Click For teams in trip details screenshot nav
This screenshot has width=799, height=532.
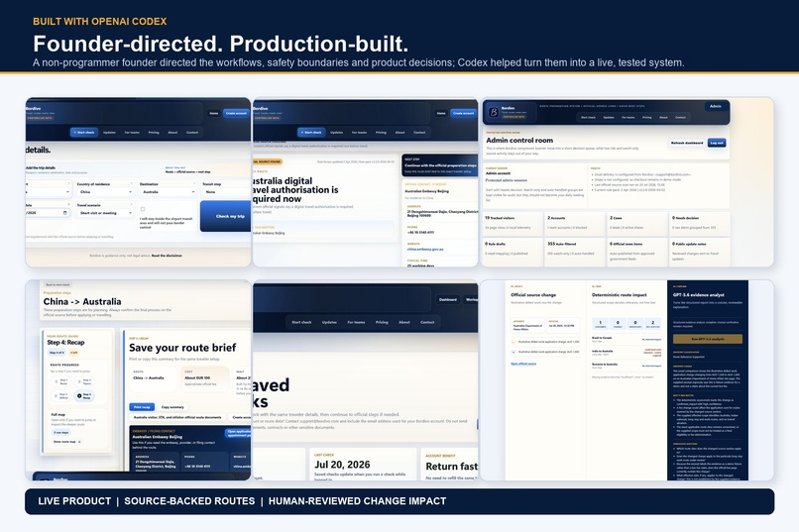(132, 133)
